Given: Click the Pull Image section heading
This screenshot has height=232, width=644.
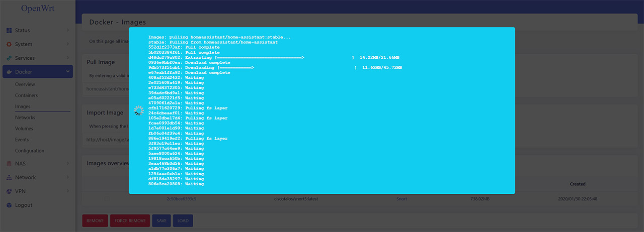Looking at the screenshot, I should point(101,62).
